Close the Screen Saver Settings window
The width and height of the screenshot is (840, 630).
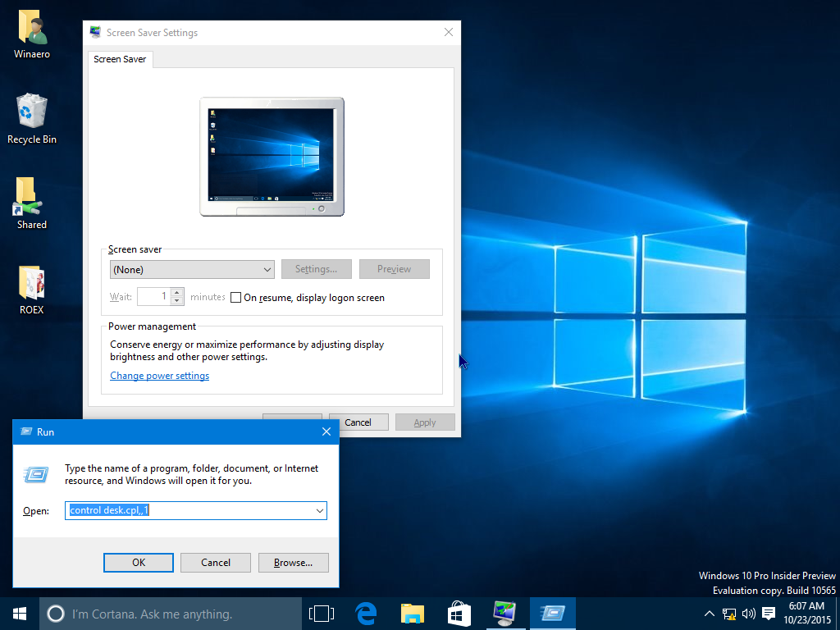449,32
